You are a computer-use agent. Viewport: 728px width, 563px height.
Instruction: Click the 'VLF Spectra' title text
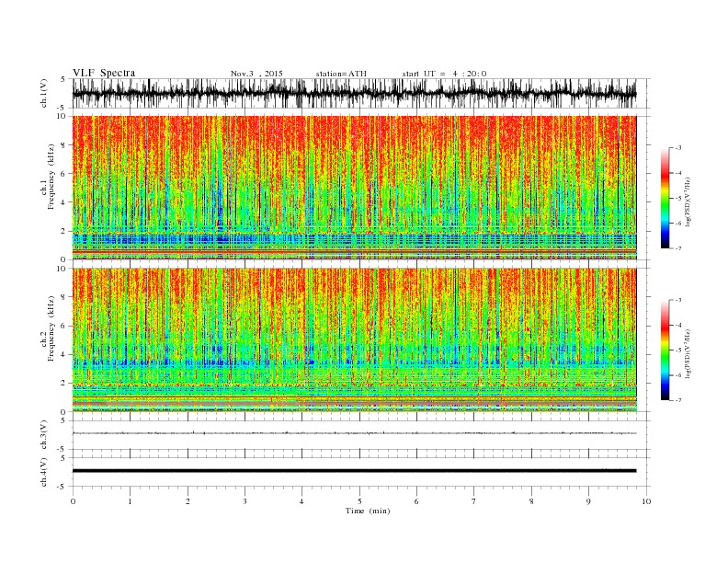tap(104, 73)
